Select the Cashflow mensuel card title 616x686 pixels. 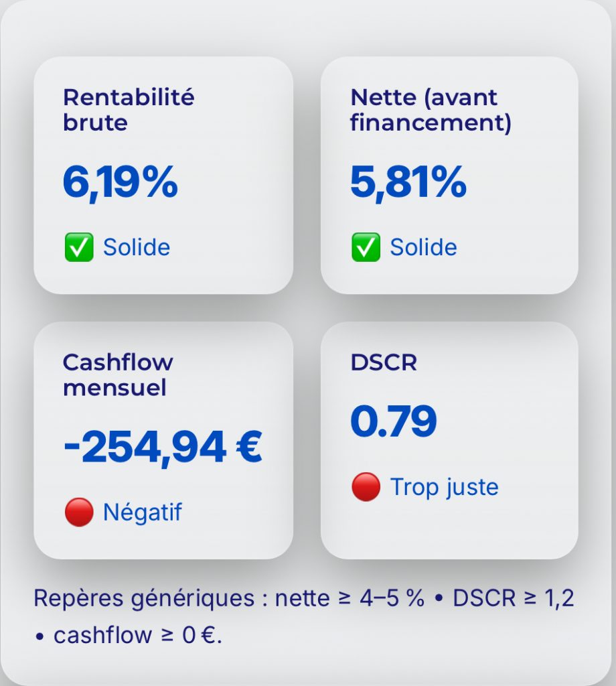pyautogui.click(x=118, y=375)
